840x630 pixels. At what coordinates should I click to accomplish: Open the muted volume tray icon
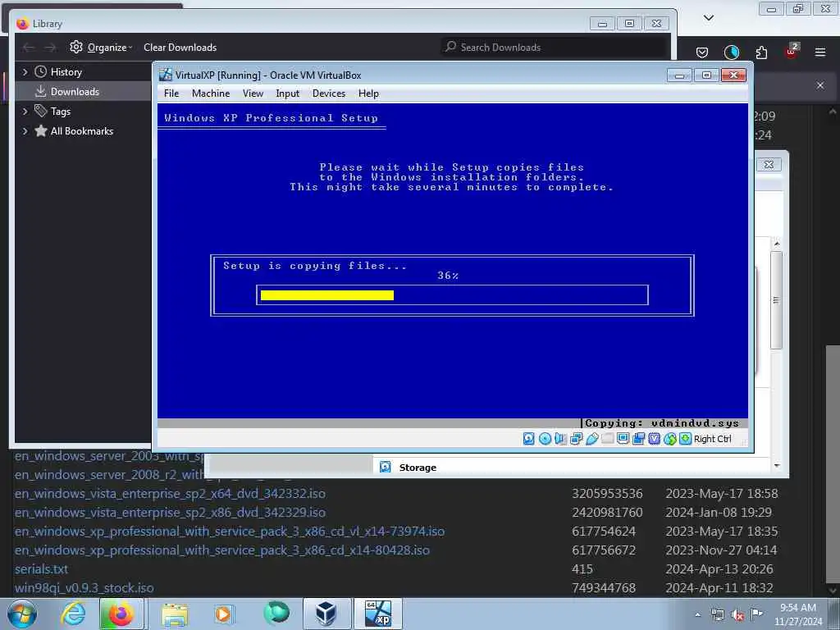pyautogui.click(x=737, y=615)
